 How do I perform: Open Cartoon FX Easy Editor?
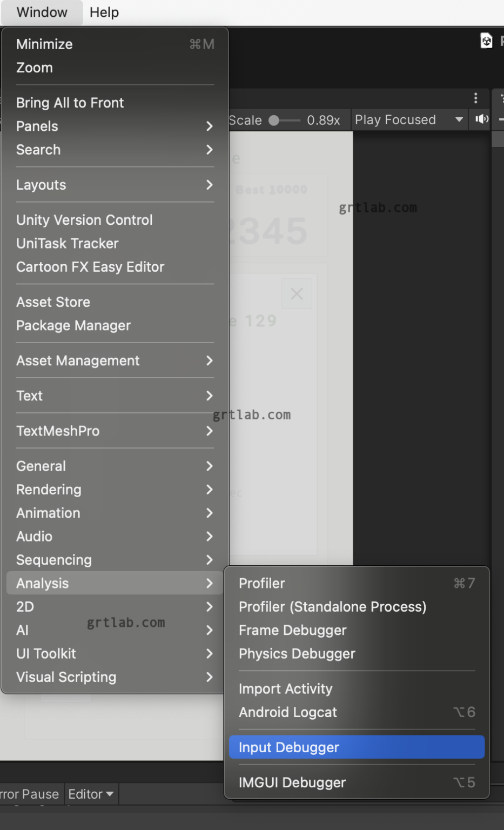pyautogui.click(x=90, y=266)
